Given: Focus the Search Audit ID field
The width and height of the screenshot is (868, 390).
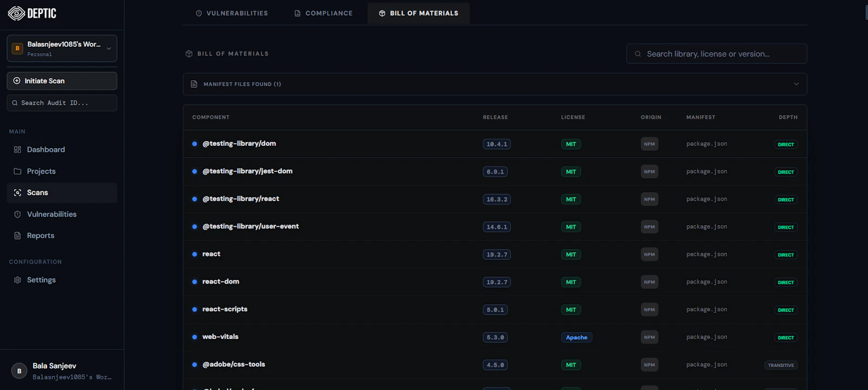Looking at the screenshot, I should (x=62, y=103).
